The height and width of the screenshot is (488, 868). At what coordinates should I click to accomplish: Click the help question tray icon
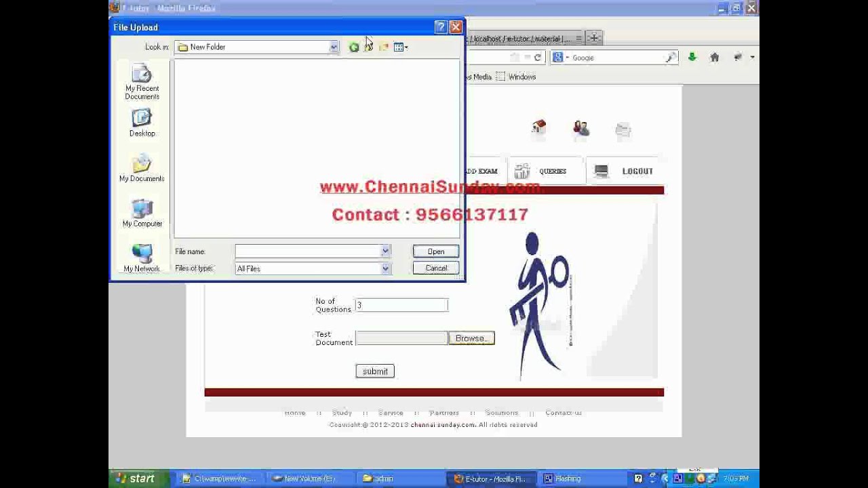[x=638, y=479]
